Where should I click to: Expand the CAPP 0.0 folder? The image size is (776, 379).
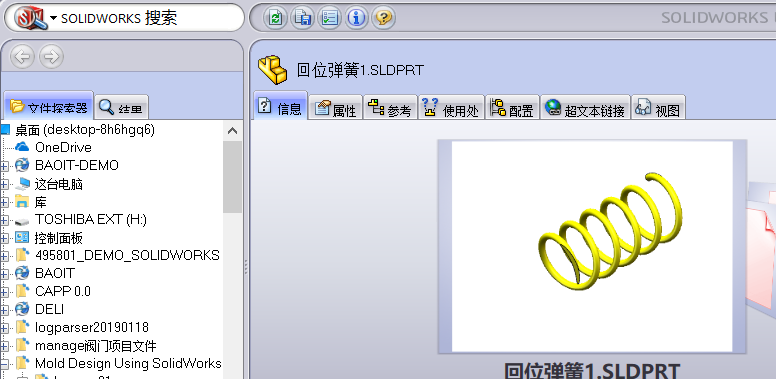pos(4,292)
